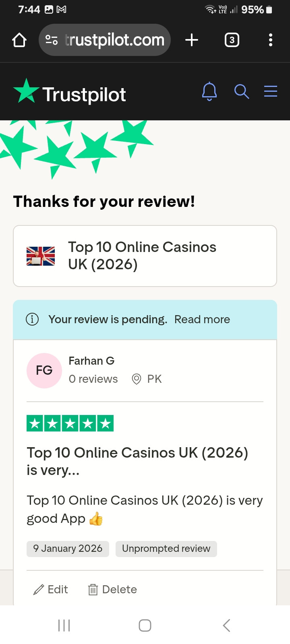Open a new tab with plus icon
290x644 pixels.
click(192, 40)
